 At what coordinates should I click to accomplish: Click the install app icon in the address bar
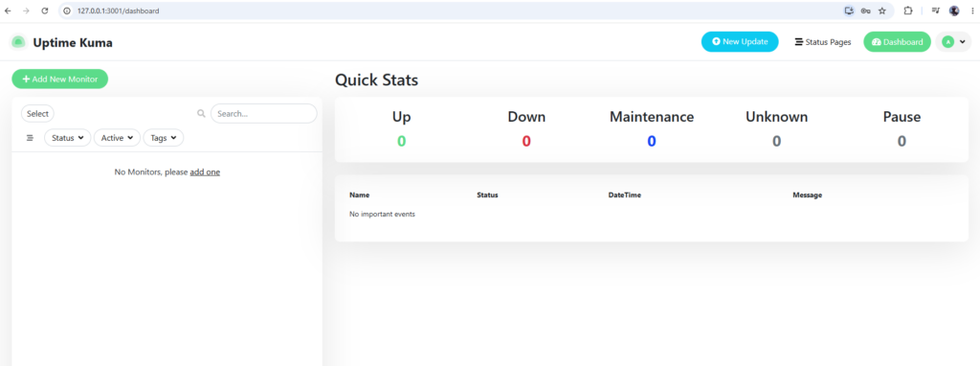(x=849, y=11)
